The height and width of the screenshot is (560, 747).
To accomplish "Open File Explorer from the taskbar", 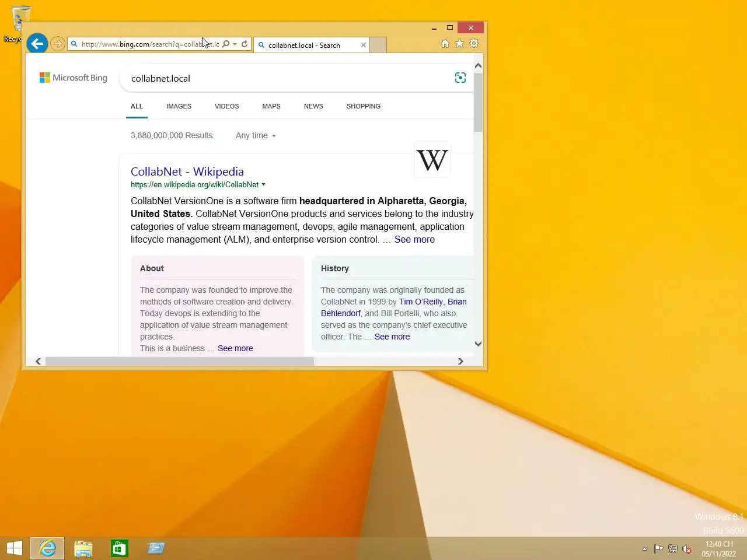I will [83, 548].
